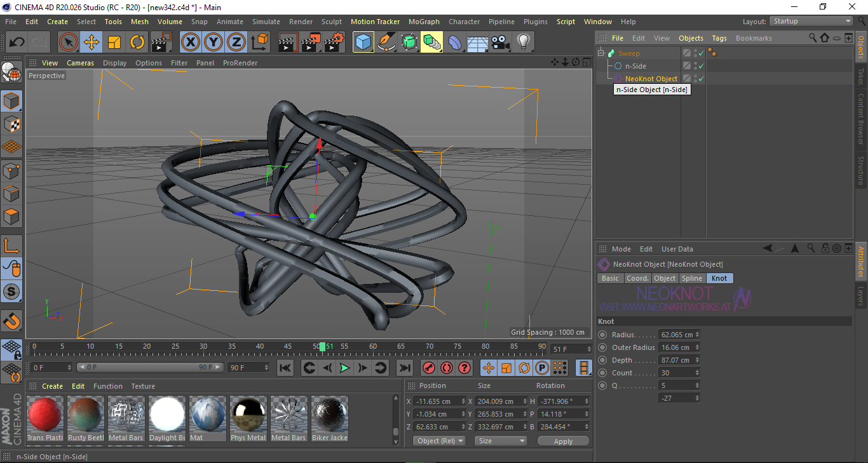Open the Object (Rel) dropdown
The image size is (868, 463).
pyautogui.click(x=439, y=441)
